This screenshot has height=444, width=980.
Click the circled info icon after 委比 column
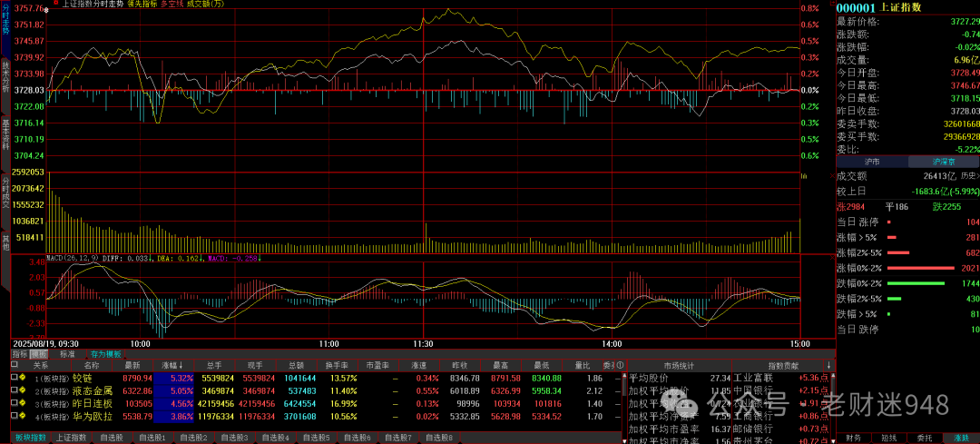[x=618, y=365]
